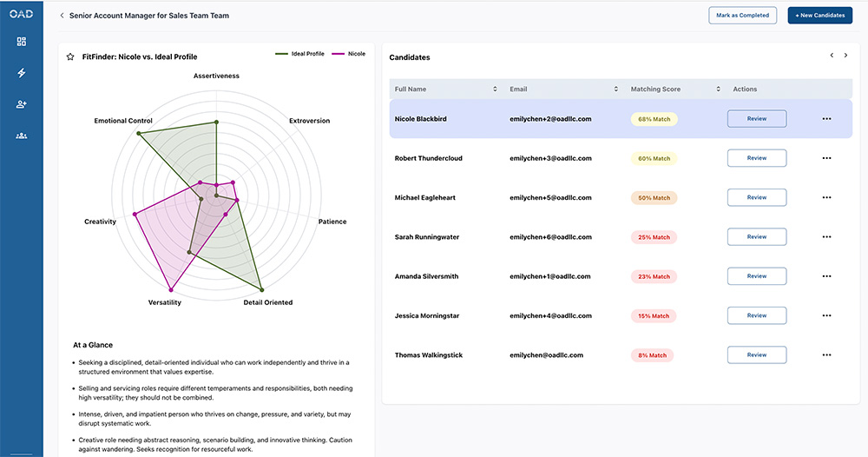Go to previous candidates page arrow

point(832,56)
